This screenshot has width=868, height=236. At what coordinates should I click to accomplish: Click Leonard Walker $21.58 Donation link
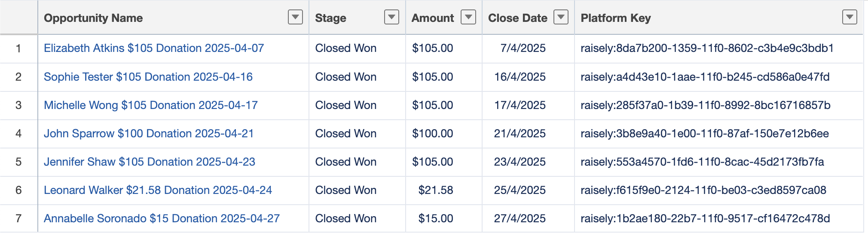point(158,190)
